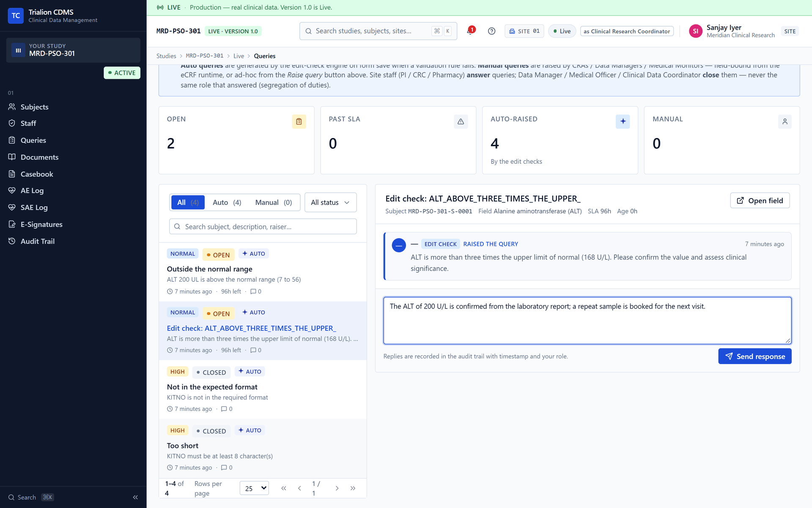Click the Auto-raised sparkle icon

coord(623,121)
